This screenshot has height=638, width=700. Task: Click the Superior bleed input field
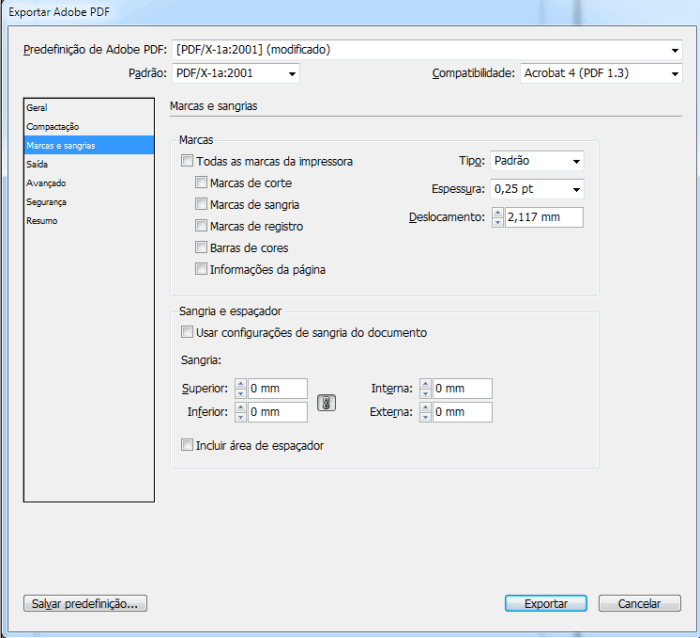(x=277, y=388)
